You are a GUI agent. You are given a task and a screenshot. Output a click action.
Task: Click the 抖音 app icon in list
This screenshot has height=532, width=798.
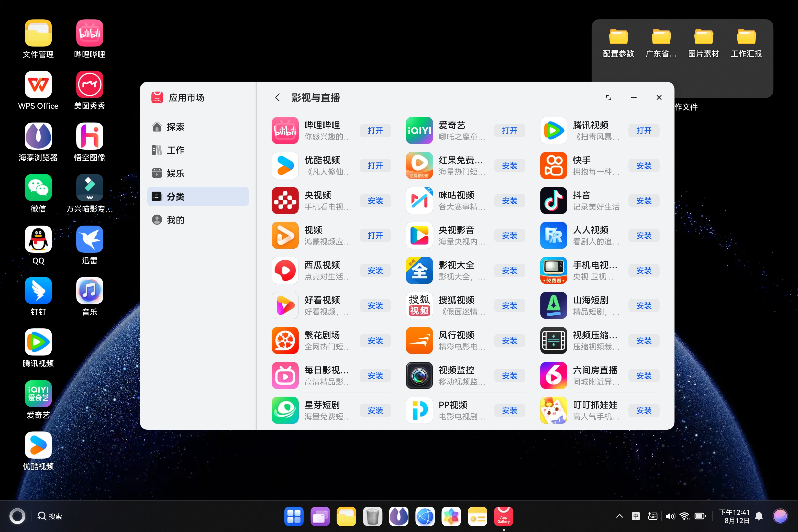553,201
